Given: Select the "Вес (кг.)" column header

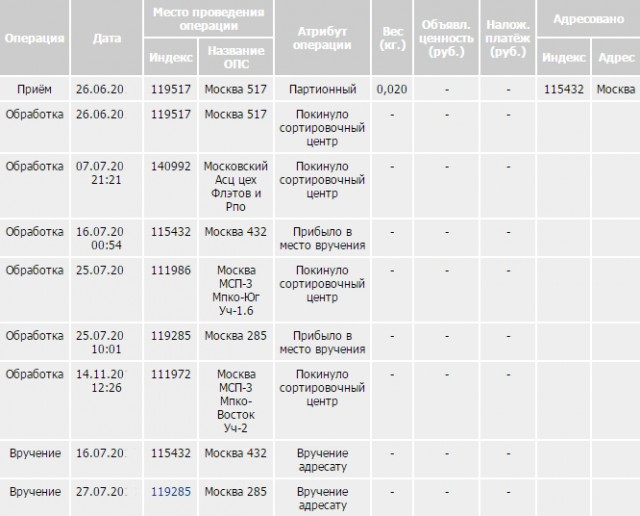Looking at the screenshot, I should coord(393,38).
